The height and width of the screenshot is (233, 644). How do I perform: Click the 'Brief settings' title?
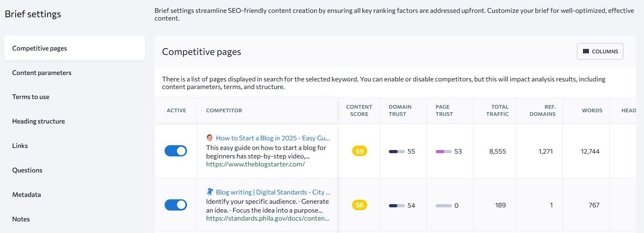pyautogui.click(x=33, y=14)
